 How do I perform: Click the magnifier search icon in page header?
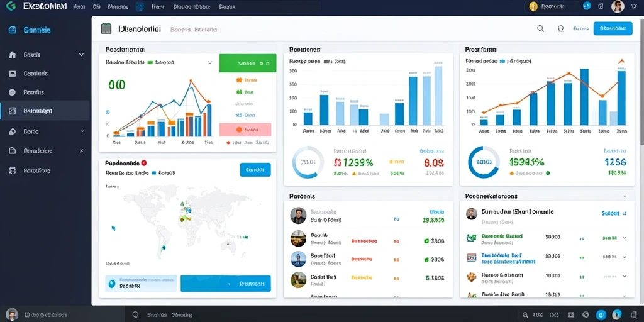pos(540,29)
